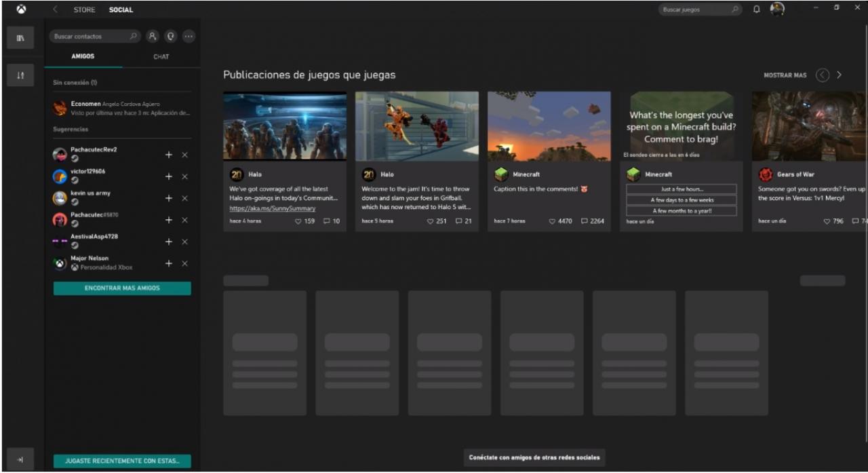Screen dimensions: 868x473
Task: Click the find people icon beside contact search
Action: click(x=153, y=37)
